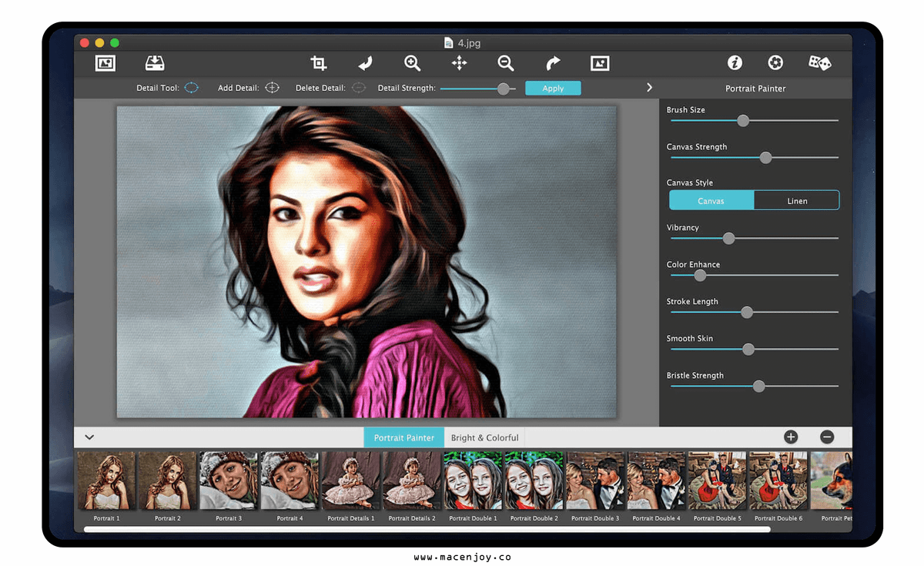Select the four-arrow move tool
Screen dimensions: 924x566
(460, 63)
